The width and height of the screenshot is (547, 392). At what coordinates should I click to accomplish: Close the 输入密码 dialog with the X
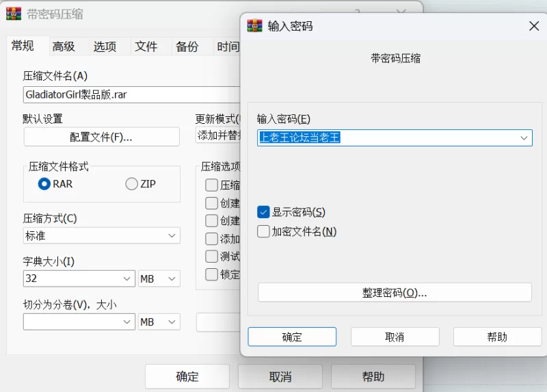(x=534, y=26)
